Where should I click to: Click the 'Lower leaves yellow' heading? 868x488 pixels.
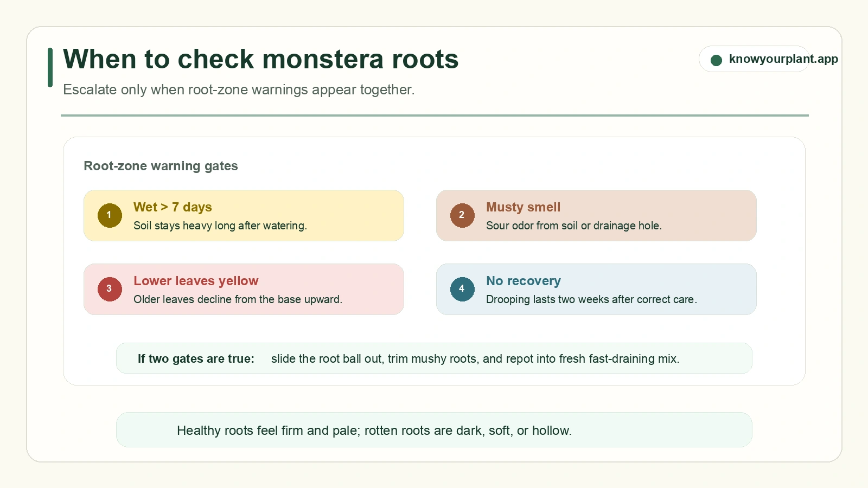coord(196,281)
